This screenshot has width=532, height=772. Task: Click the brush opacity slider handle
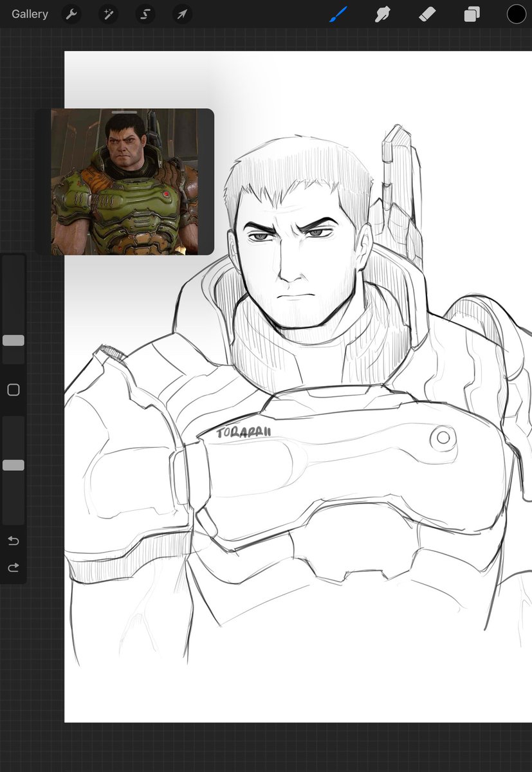14,465
